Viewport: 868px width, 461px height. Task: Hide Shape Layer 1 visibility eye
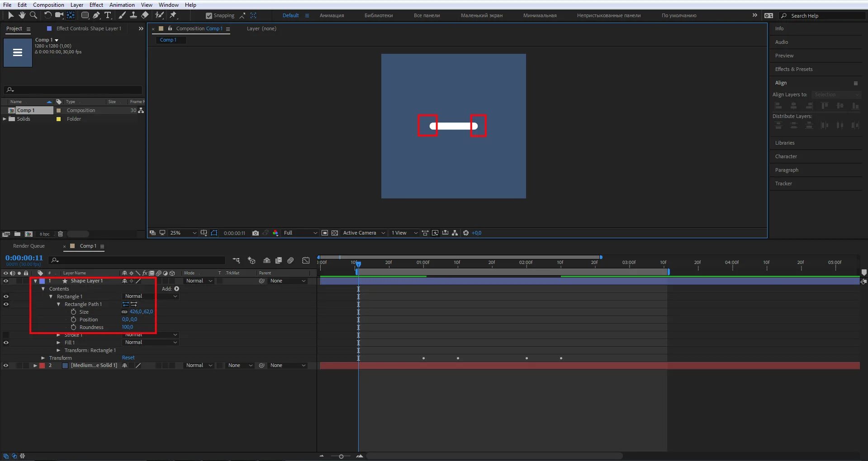pyautogui.click(x=6, y=281)
